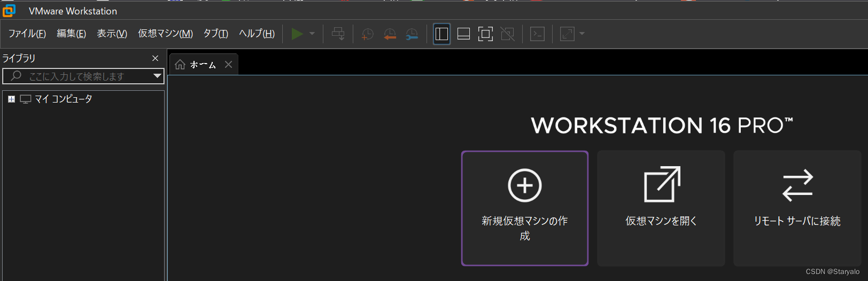The image size is (868, 281).
Task: Open the ヘルプ(H) menu
Action: coord(257,34)
